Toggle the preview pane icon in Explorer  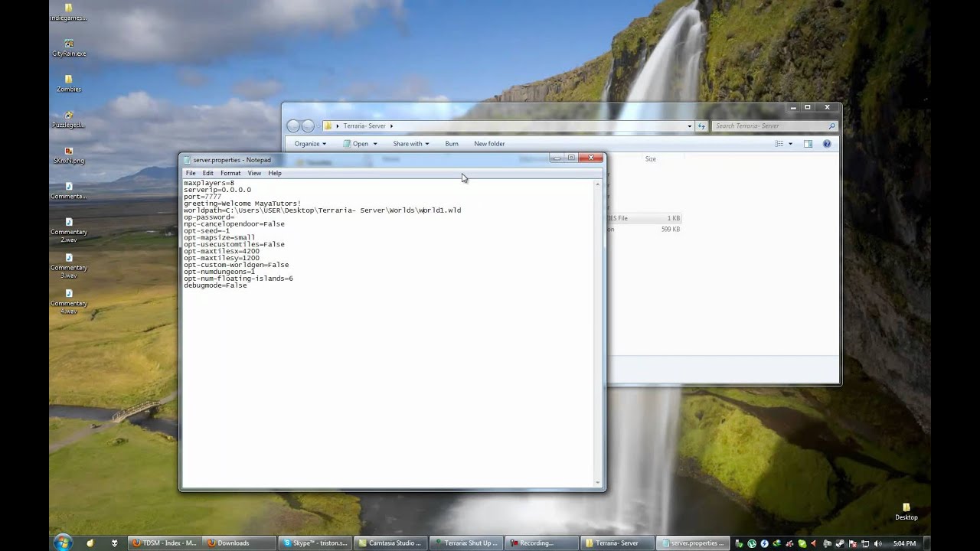coord(808,144)
